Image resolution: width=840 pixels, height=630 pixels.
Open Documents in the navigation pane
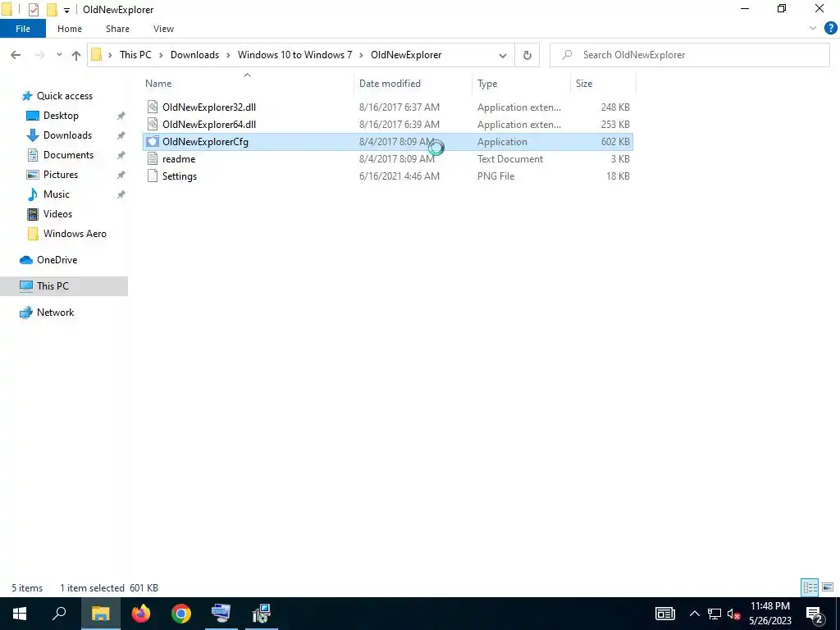point(69,155)
